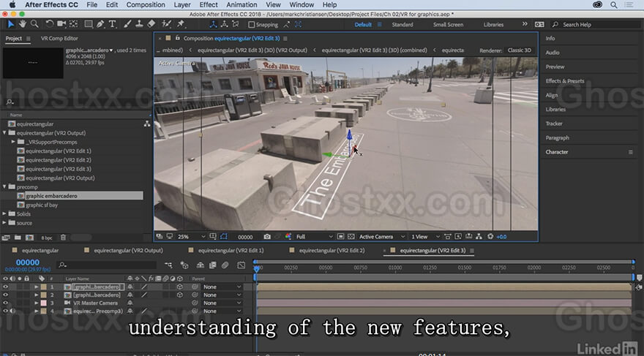This screenshot has width=644, height=356.
Task: Select the Unified Camera tool
Action: (61, 24)
